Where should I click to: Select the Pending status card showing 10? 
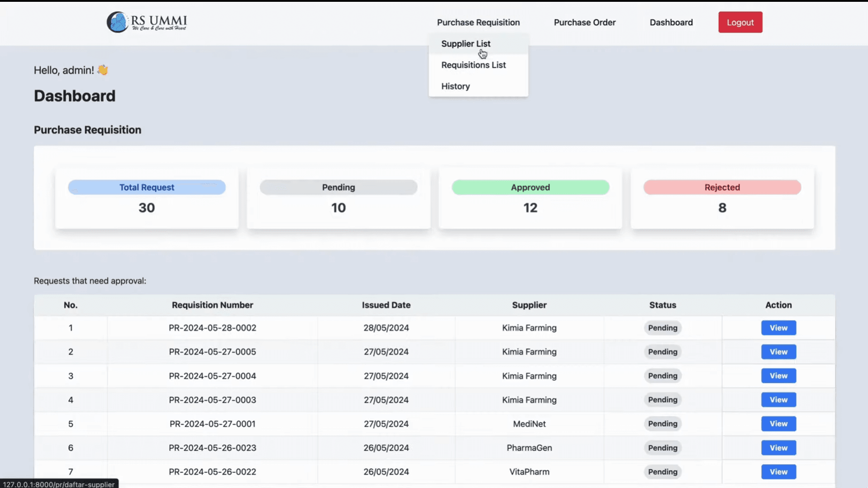[339, 198]
